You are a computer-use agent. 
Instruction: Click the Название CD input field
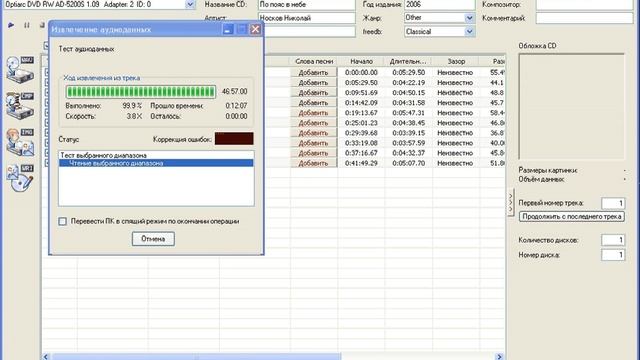[306, 4]
